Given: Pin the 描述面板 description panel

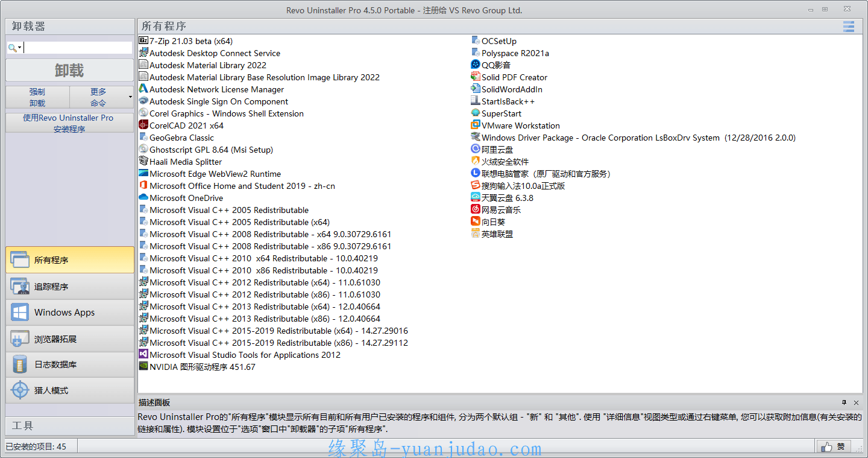Looking at the screenshot, I should pyautogui.click(x=844, y=402).
